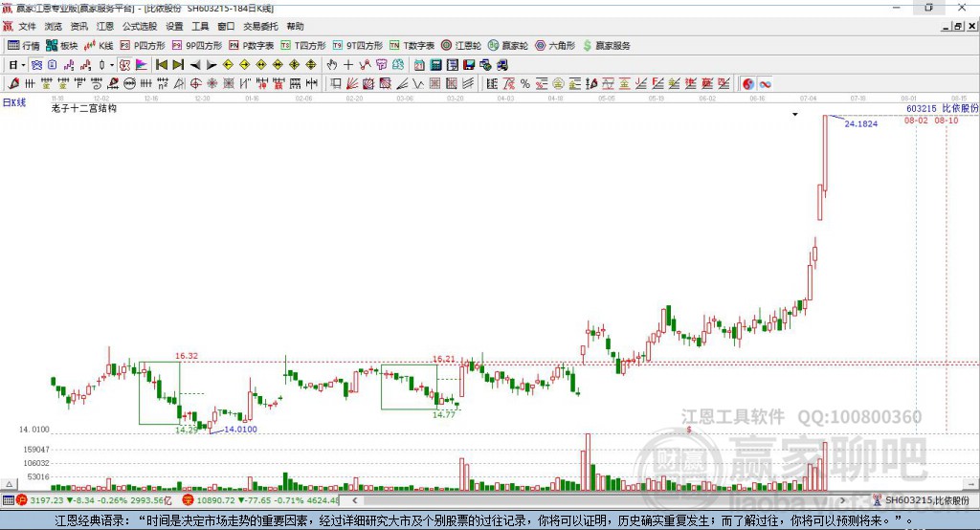Open the 文件 menu
Screen dimensions: 980x530
27,26
